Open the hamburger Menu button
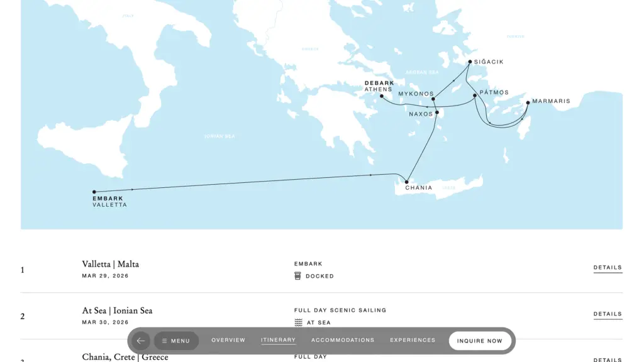This screenshot has width=644, height=362. (176, 341)
